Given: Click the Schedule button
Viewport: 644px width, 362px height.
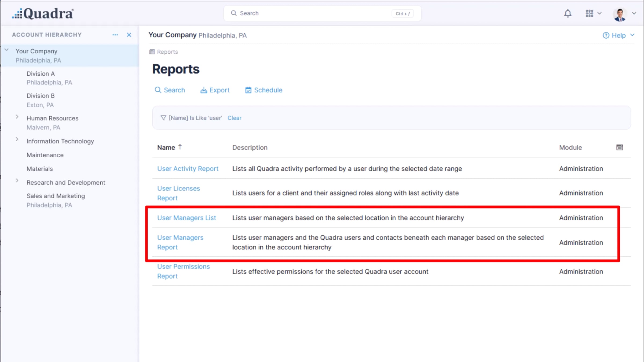Looking at the screenshot, I should point(264,90).
